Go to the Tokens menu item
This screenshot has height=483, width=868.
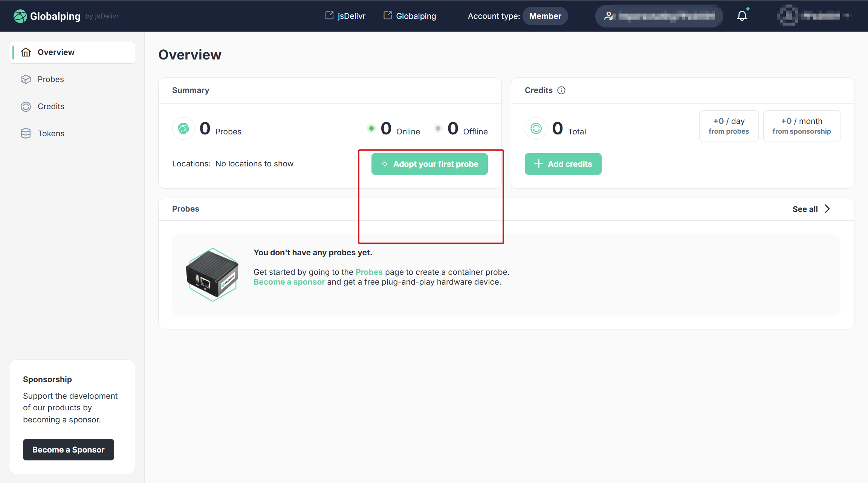tap(51, 134)
